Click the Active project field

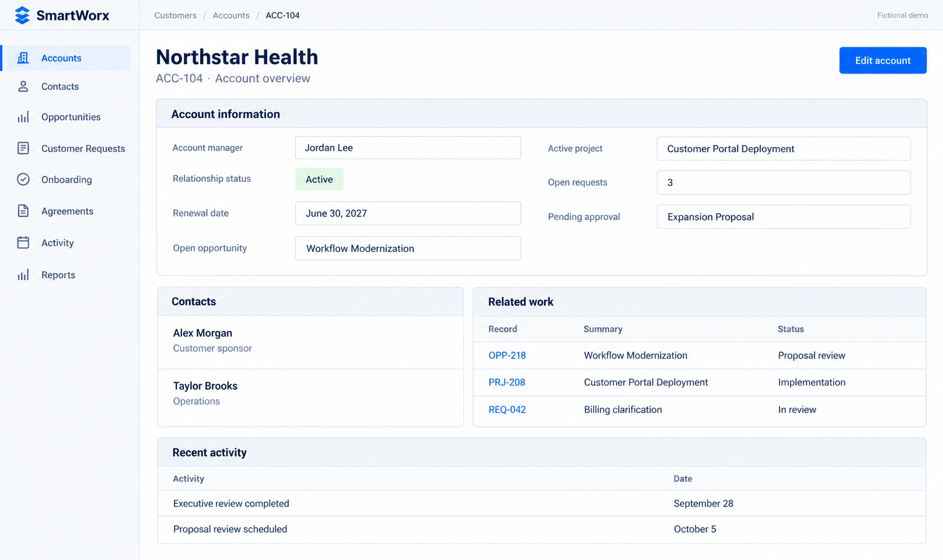(x=784, y=149)
